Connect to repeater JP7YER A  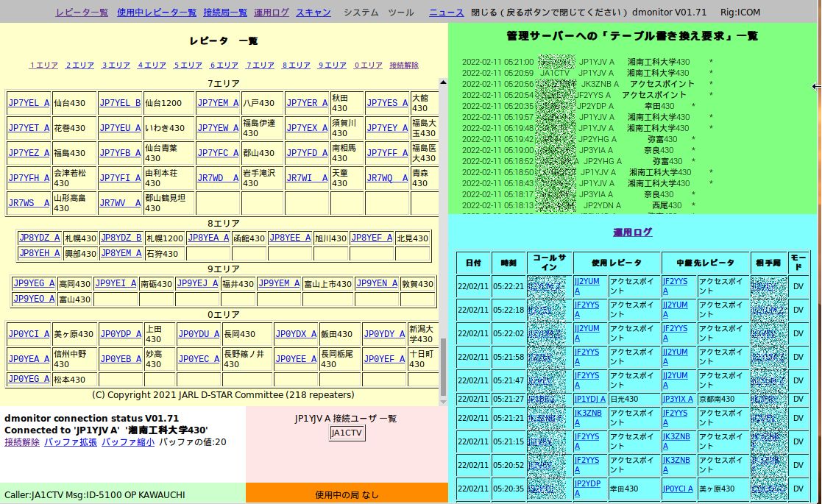(x=307, y=103)
